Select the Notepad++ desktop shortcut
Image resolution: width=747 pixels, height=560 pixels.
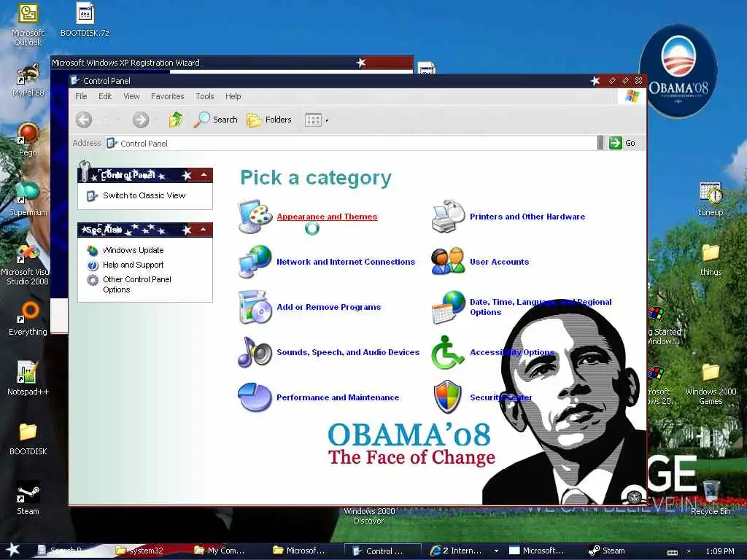28,378
